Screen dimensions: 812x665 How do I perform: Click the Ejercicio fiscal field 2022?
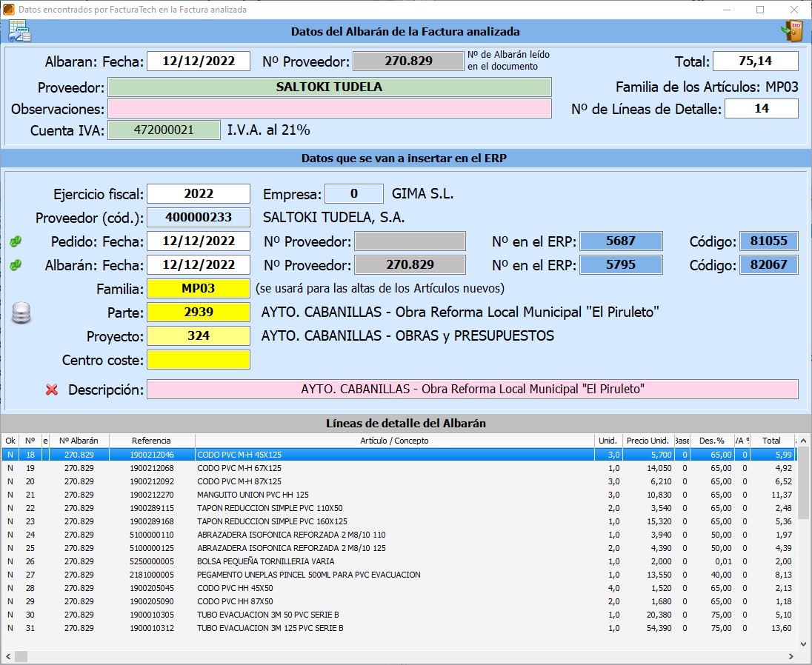(199, 194)
